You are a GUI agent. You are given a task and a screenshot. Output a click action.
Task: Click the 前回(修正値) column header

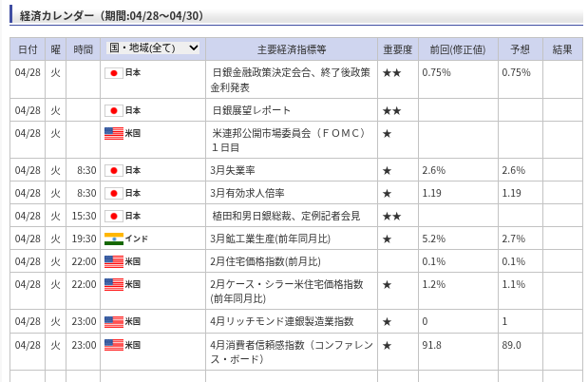[457, 48]
